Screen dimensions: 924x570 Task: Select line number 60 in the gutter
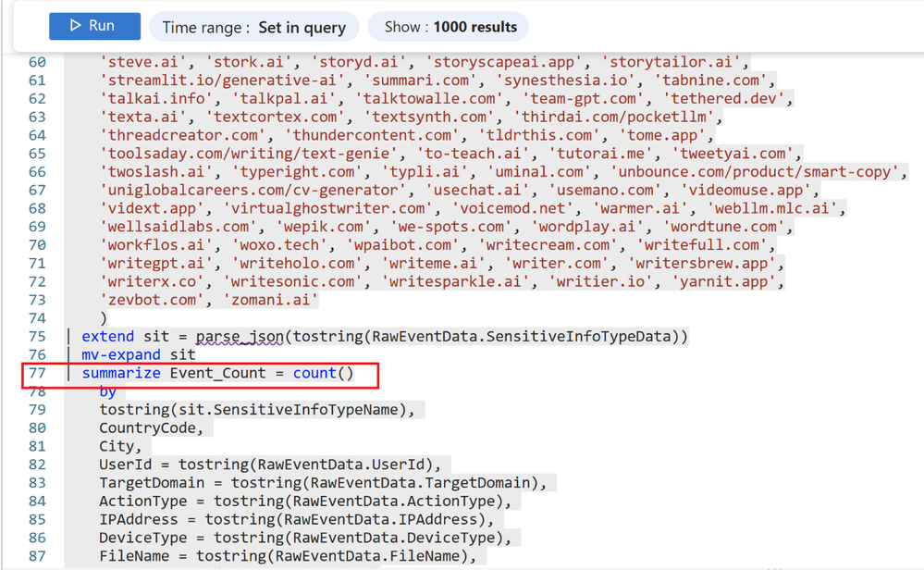tap(37, 62)
